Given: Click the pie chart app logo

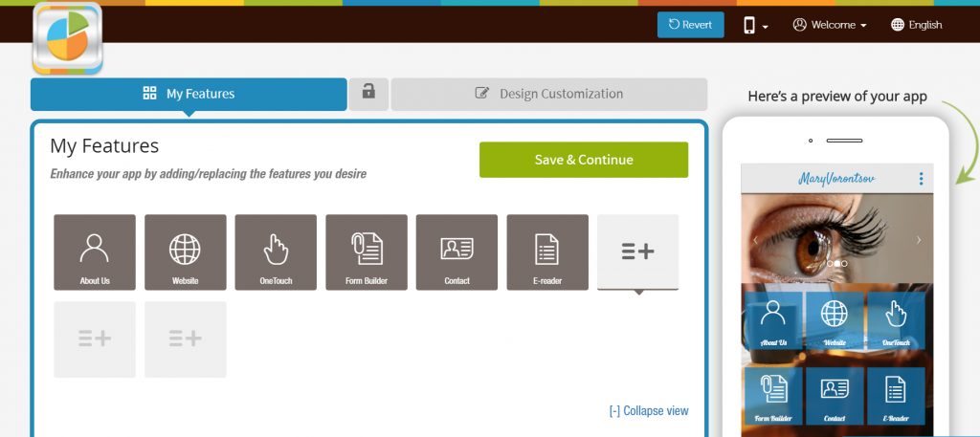Looking at the screenshot, I should (x=68, y=38).
